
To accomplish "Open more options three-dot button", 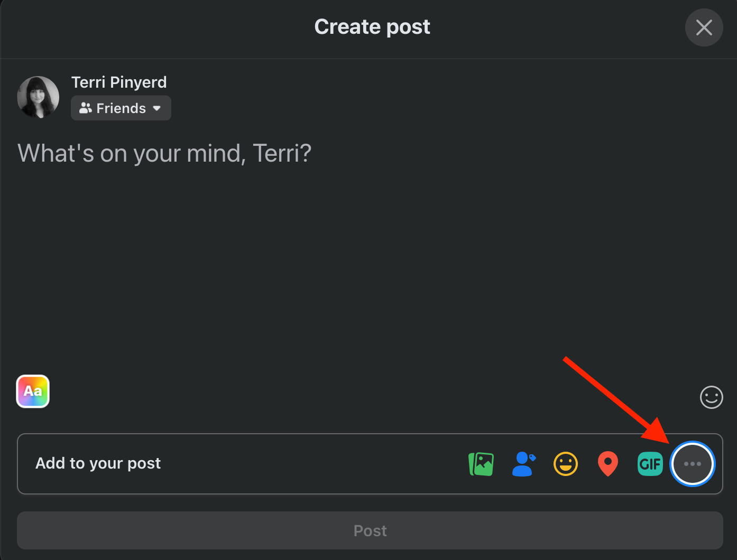I will (x=693, y=464).
